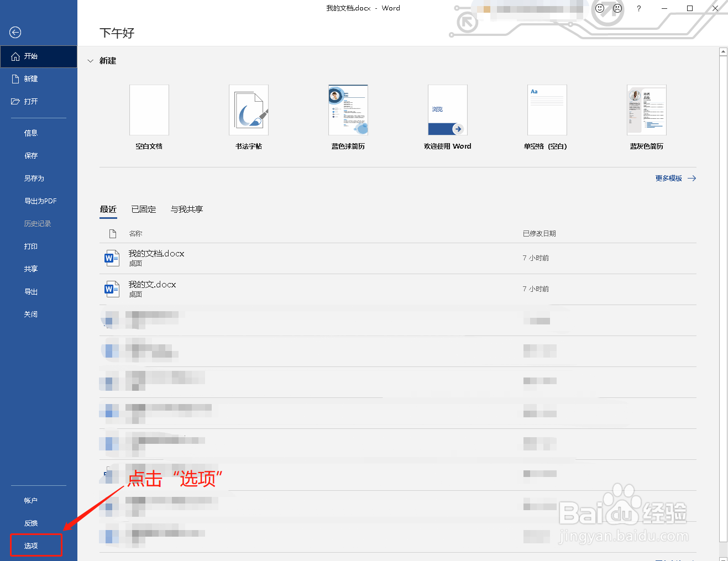Viewport: 728px width, 561px height.
Task: Open the 书法字帖 template
Action: (248, 110)
